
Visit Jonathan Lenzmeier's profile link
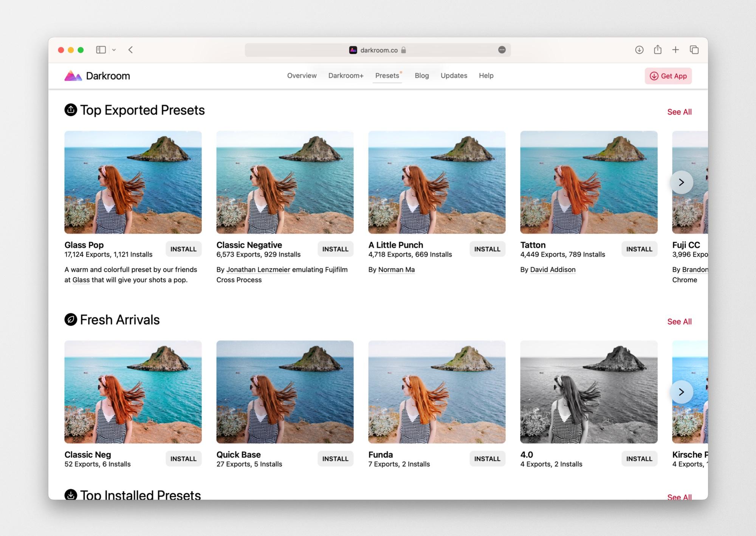(258, 269)
